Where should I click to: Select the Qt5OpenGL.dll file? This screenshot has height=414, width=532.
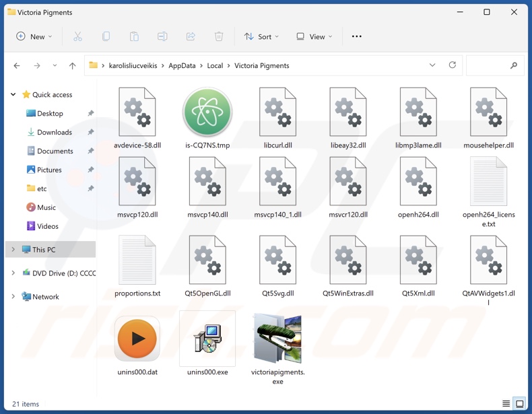click(x=207, y=267)
